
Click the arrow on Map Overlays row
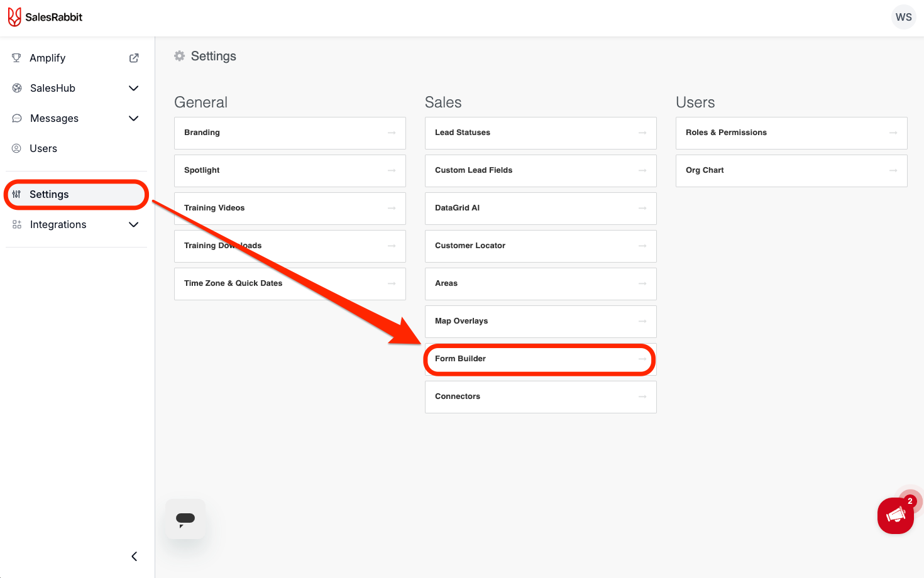point(642,321)
